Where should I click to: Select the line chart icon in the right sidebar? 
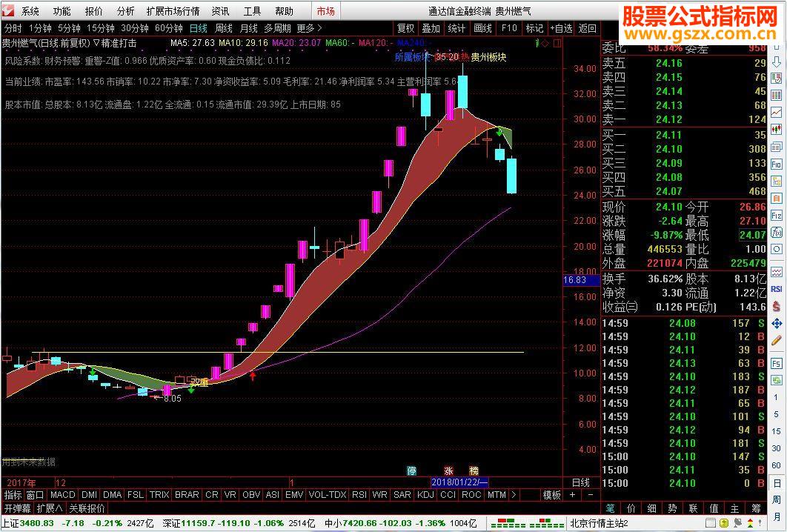click(x=776, y=113)
